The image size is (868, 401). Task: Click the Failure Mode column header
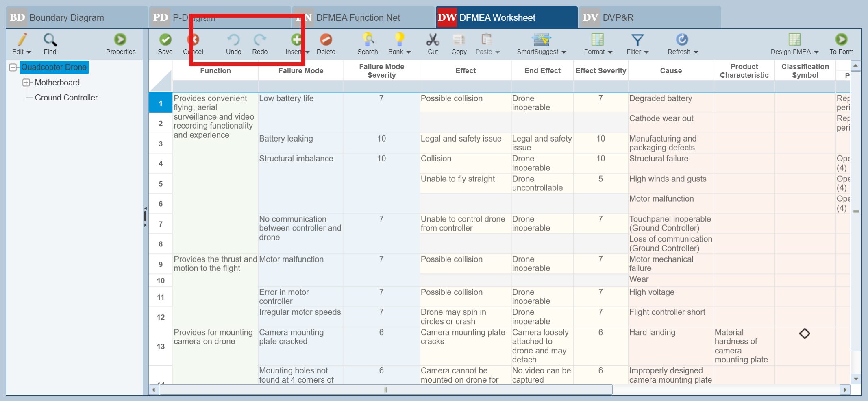coord(300,71)
